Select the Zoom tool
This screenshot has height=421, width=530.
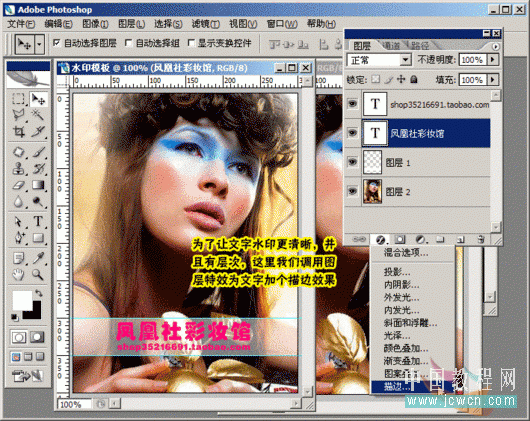coord(38,274)
